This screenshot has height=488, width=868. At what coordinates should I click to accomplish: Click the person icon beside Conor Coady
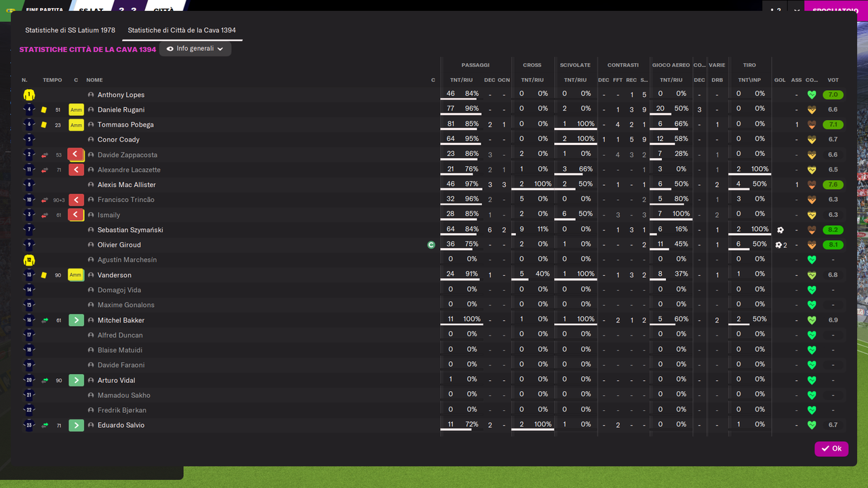(91, 140)
